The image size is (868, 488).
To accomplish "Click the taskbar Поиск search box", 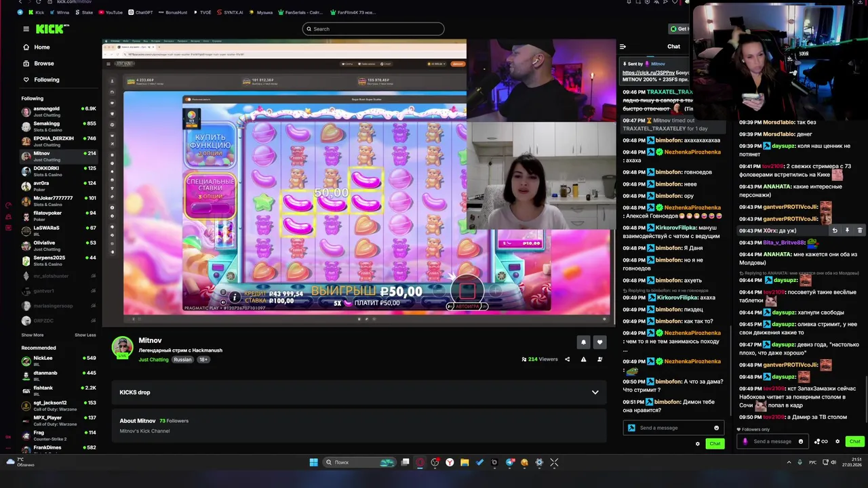I will (x=360, y=462).
